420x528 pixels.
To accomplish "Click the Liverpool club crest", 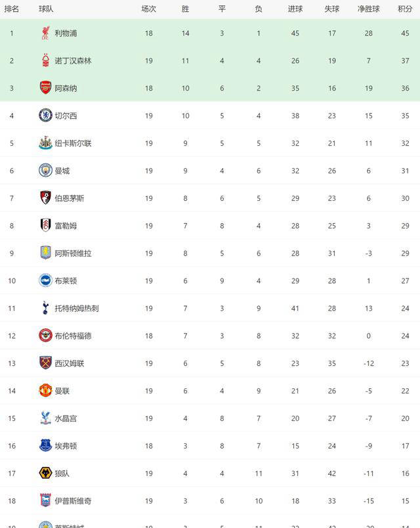I will [x=45, y=33].
